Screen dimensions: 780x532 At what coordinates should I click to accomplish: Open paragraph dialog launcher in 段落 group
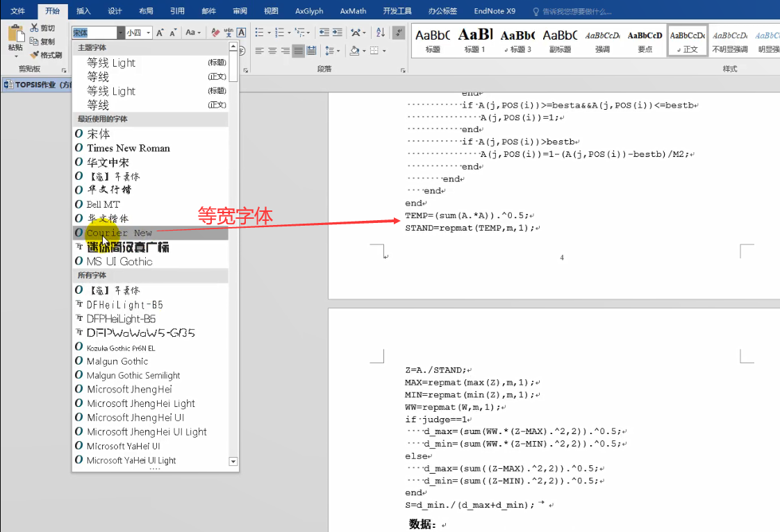click(403, 70)
